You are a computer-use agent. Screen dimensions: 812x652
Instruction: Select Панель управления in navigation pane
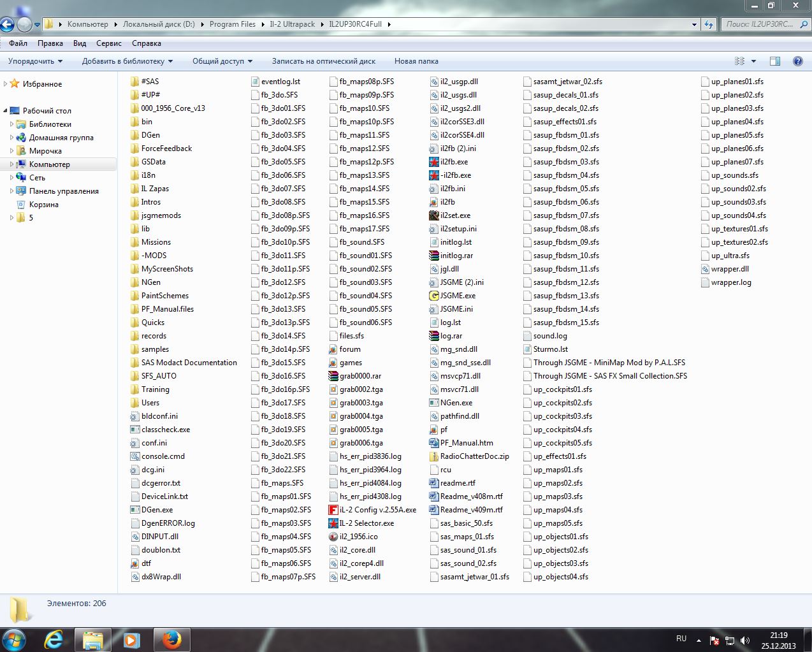64,191
